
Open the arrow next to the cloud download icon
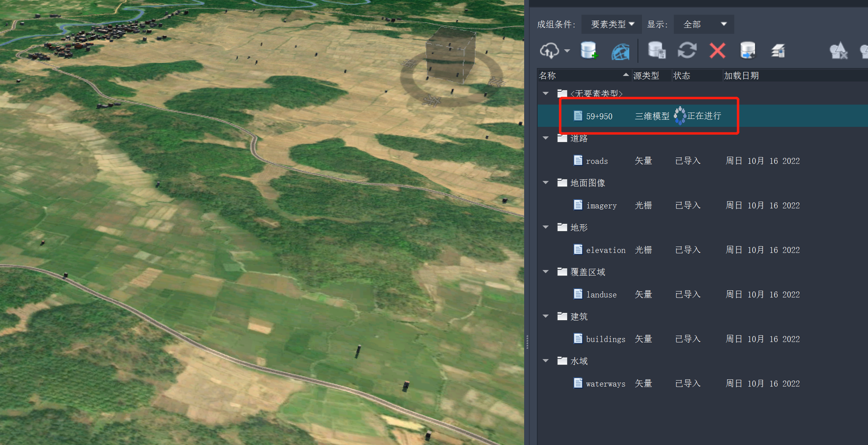tap(567, 51)
